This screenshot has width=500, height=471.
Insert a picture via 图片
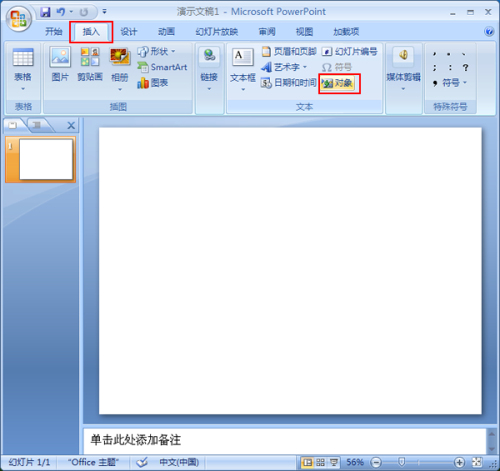[60, 64]
